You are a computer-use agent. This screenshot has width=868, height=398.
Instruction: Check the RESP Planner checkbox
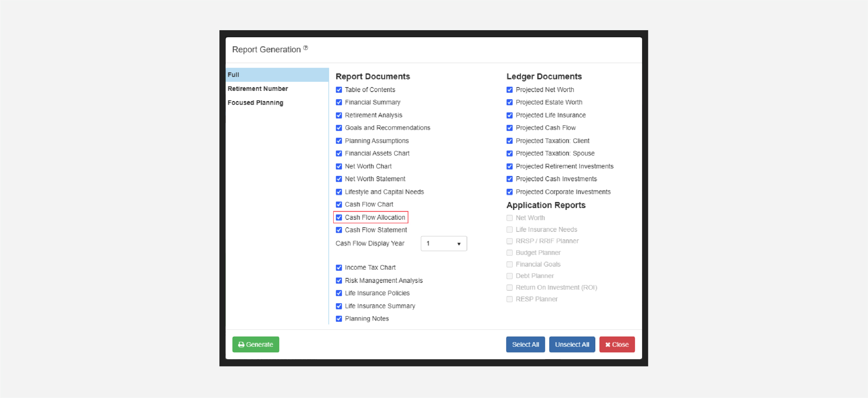point(509,299)
